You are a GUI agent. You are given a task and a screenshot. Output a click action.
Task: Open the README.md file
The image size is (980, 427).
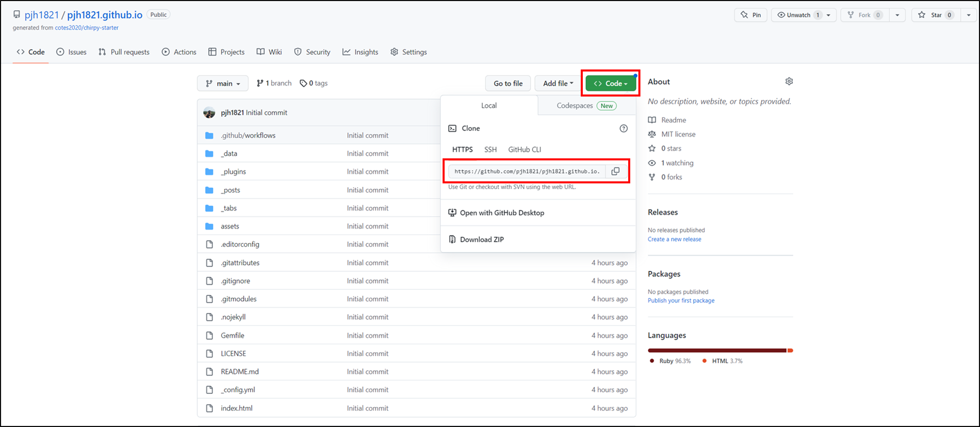click(240, 371)
